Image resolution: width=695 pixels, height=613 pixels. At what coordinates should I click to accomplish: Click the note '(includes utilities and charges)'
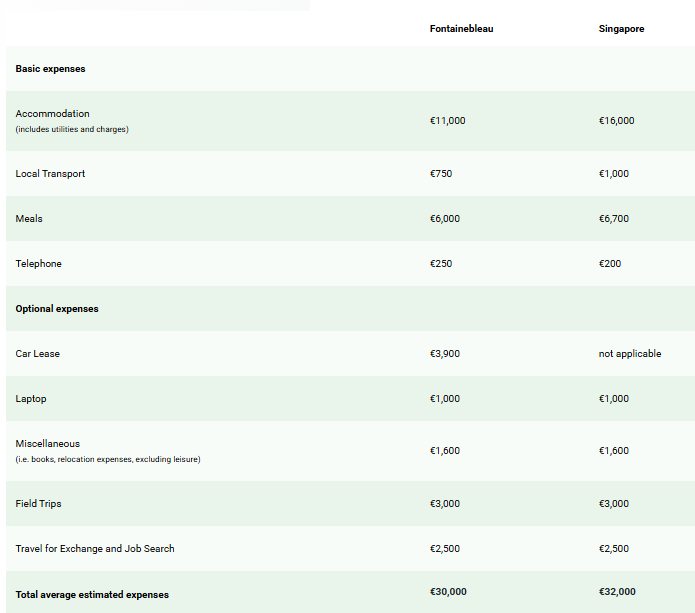point(72,129)
